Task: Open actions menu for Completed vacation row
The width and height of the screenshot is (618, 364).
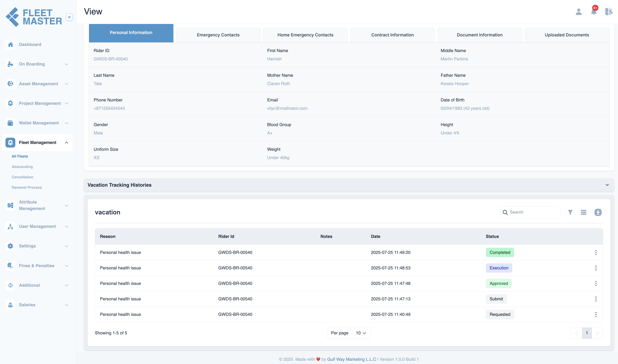Action: [596, 253]
